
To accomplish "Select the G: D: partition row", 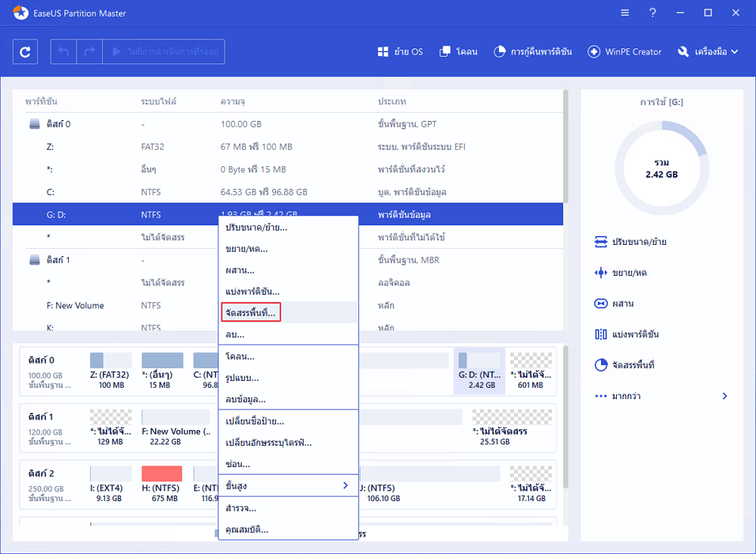I will [288, 214].
